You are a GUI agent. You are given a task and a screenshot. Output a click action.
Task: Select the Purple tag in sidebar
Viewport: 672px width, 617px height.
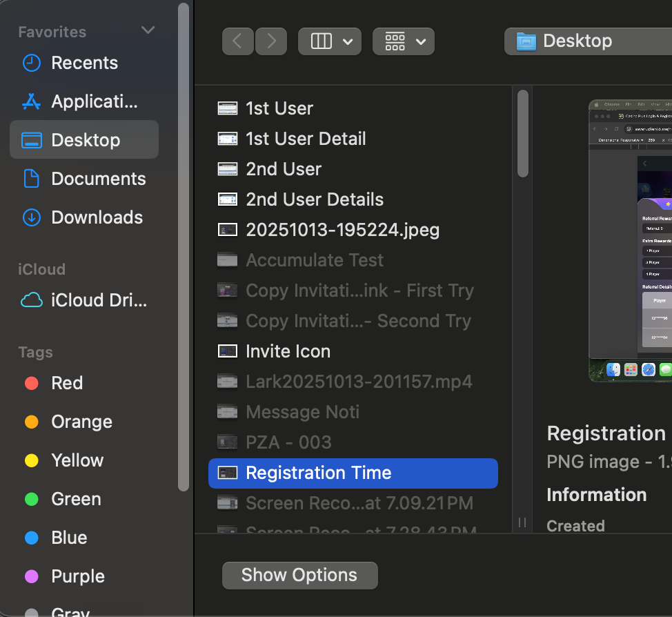77,576
